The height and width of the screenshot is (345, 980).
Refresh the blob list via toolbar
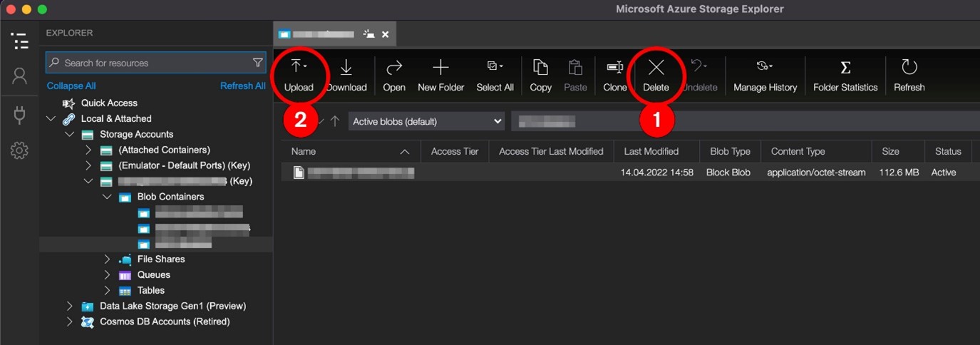[909, 68]
